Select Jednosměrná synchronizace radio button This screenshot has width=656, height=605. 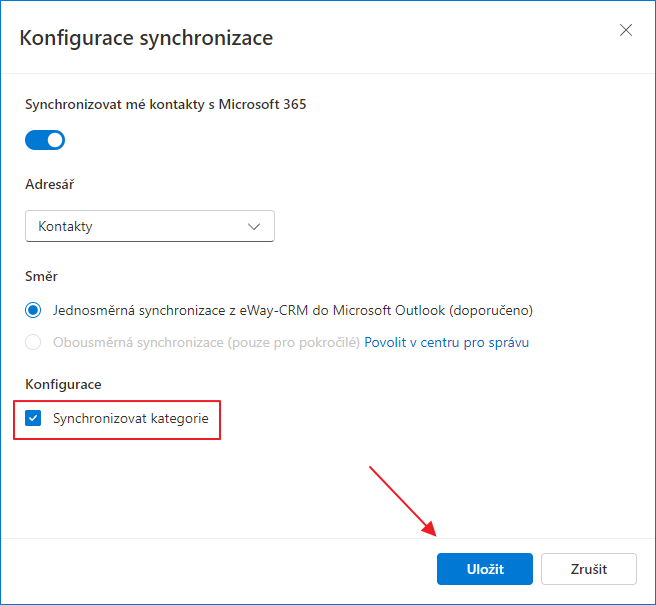(33, 310)
